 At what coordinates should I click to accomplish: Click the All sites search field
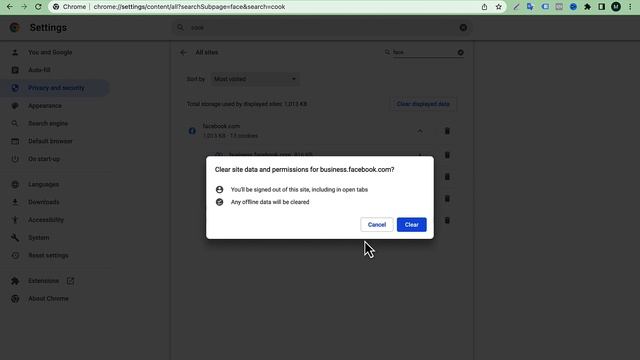pos(423,52)
